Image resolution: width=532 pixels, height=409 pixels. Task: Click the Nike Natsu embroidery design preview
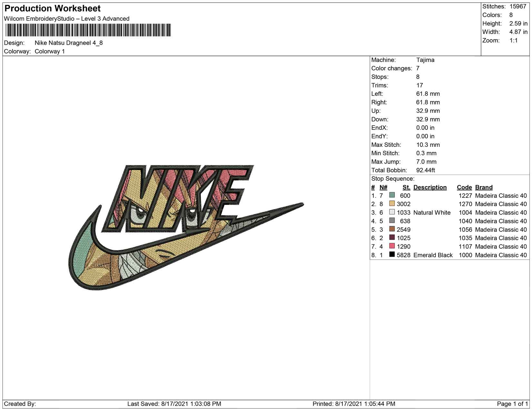click(x=186, y=227)
